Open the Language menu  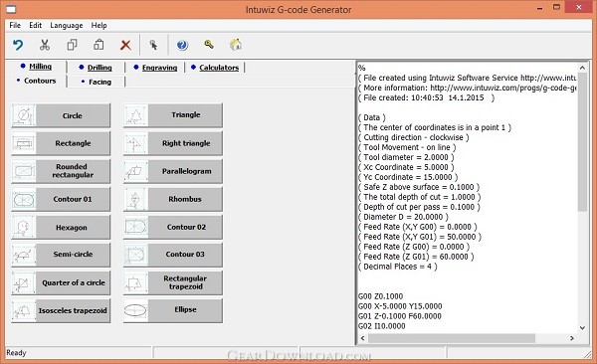pyautogui.click(x=67, y=25)
